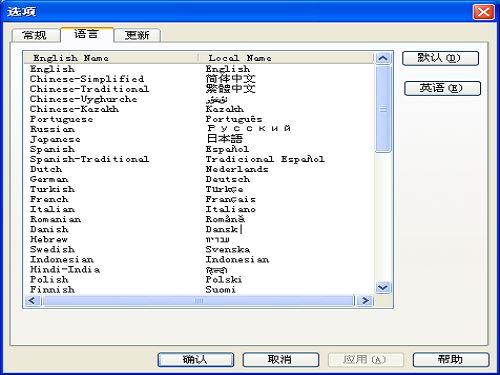Choose the English Name entry Indonesian
The height and width of the screenshot is (375, 500).
pyautogui.click(x=62, y=259)
